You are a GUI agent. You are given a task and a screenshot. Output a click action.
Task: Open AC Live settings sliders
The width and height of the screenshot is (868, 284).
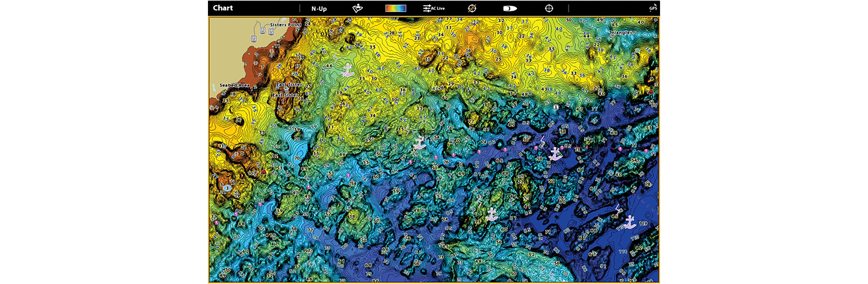tap(434, 8)
